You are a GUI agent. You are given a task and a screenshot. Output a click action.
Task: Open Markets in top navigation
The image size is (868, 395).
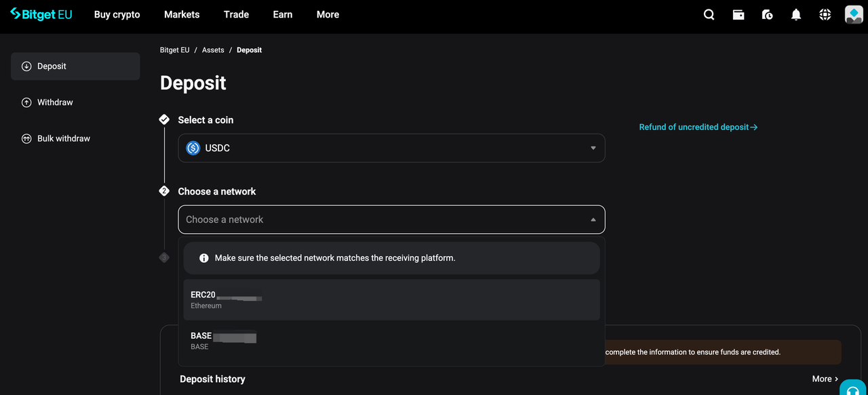[182, 14]
